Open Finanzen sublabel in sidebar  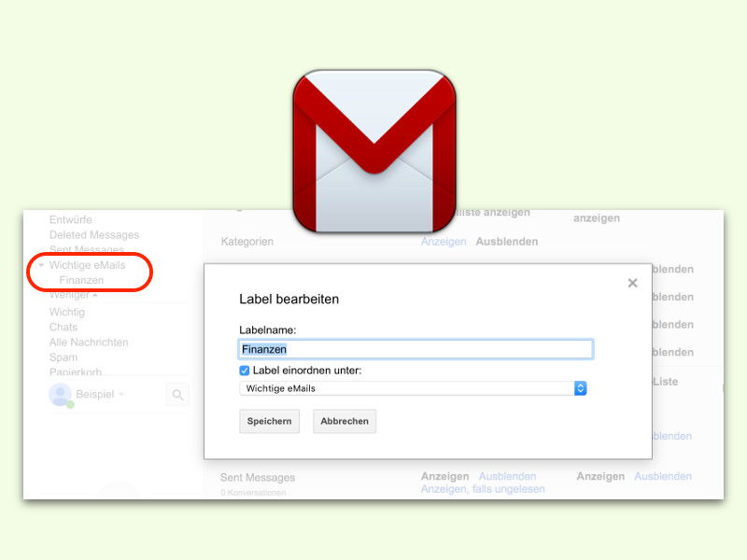81,280
